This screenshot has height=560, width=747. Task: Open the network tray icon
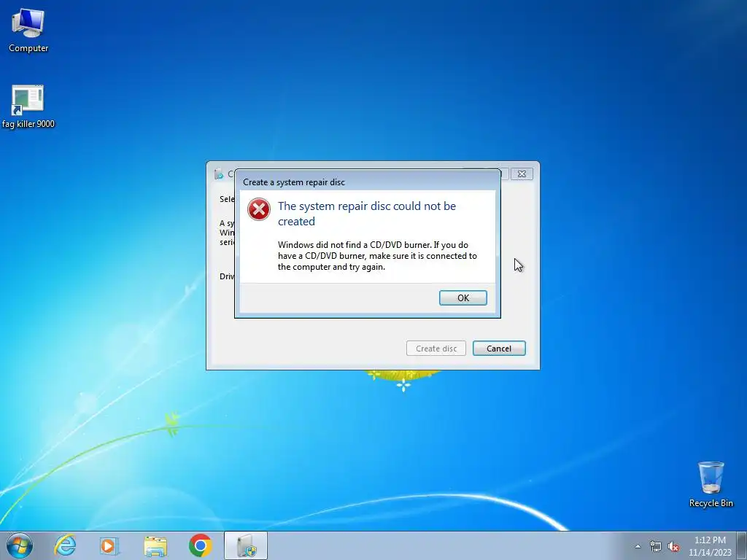click(x=656, y=546)
